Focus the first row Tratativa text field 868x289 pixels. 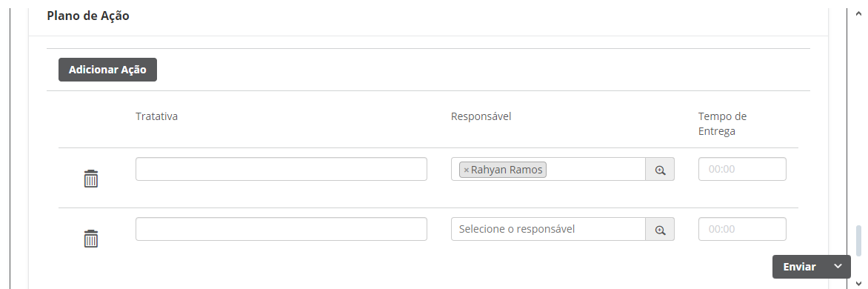click(x=281, y=169)
